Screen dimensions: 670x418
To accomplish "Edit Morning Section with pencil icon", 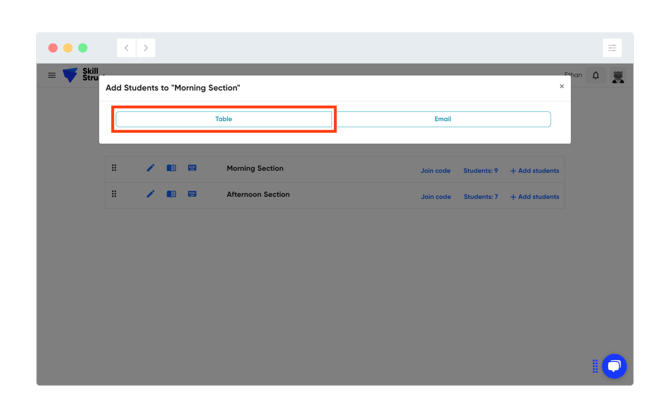I will click(150, 168).
